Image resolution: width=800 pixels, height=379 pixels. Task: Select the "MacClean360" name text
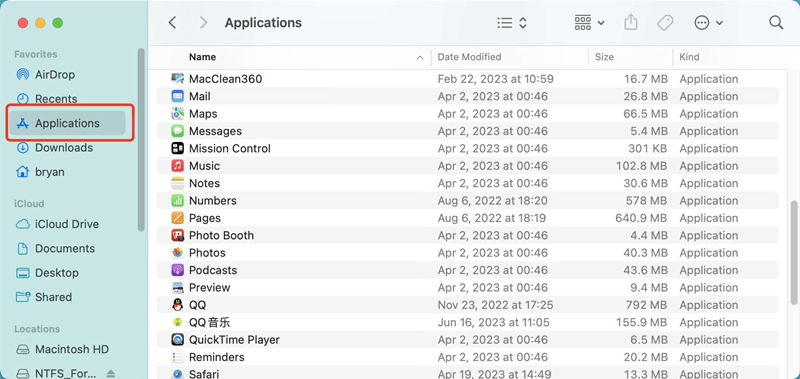[x=226, y=79]
